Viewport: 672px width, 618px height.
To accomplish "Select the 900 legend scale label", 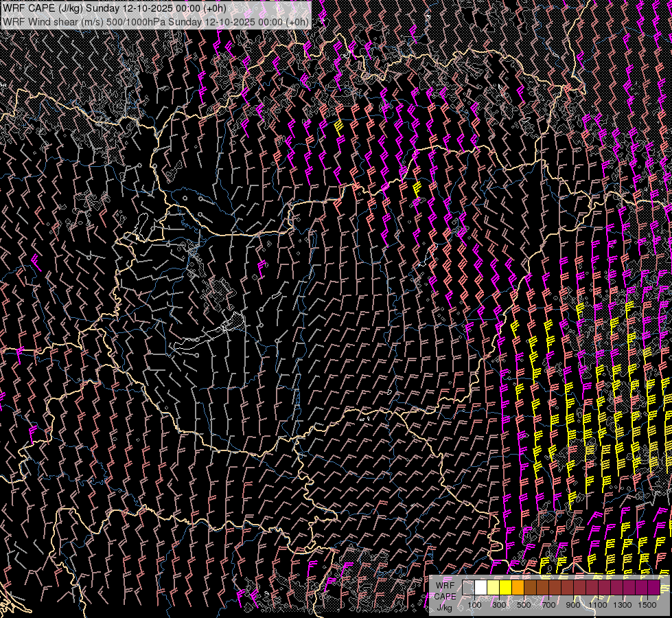I will click(x=573, y=605).
